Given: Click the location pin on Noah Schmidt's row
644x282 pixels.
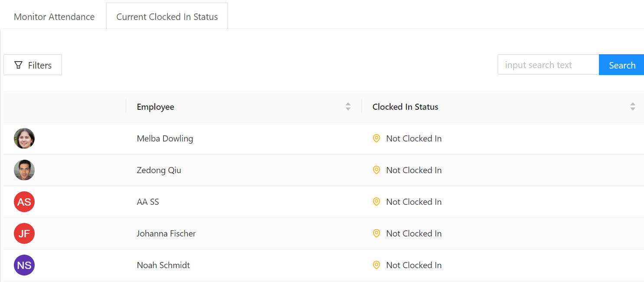Looking at the screenshot, I should (x=376, y=265).
